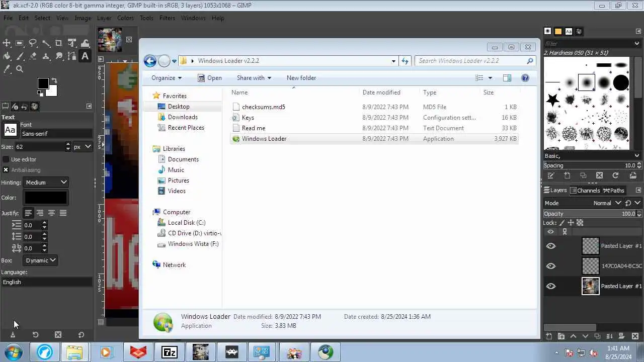Select the Free Select lasso tool
Viewport: 644px width, 362px height.
click(33, 43)
